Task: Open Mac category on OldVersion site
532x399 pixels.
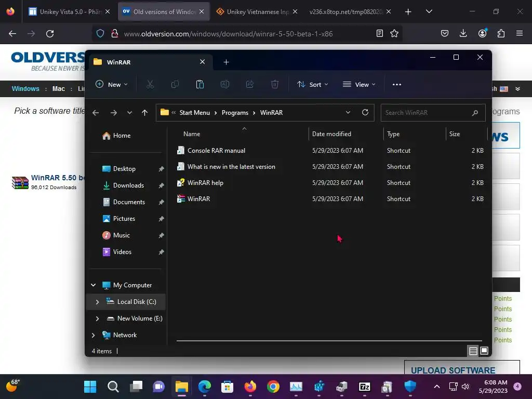Action: [x=58, y=88]
